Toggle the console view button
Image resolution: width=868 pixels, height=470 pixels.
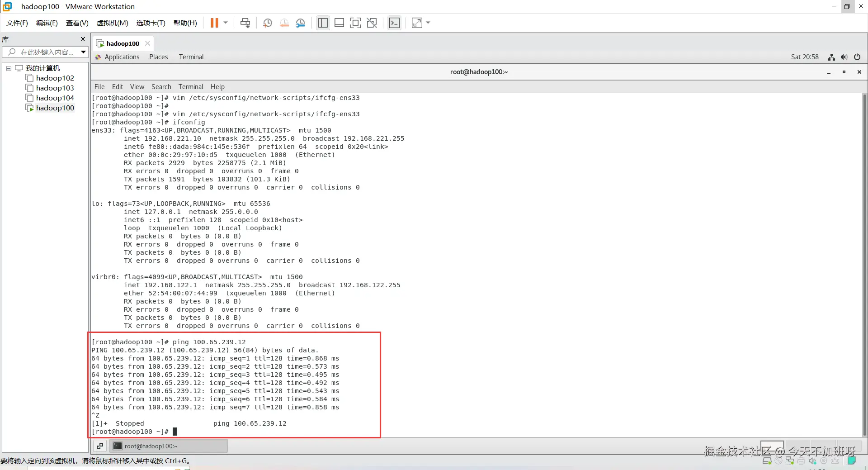click(395, 23)
